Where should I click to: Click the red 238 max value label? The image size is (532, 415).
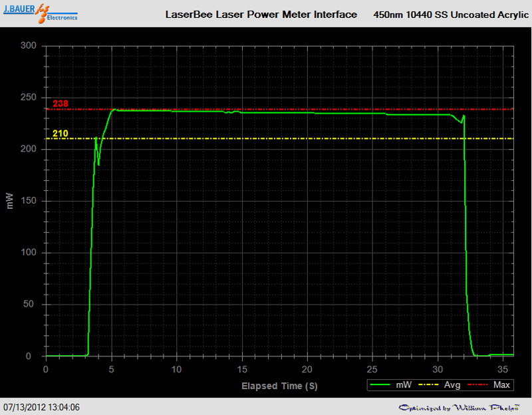tap(61, 104)
